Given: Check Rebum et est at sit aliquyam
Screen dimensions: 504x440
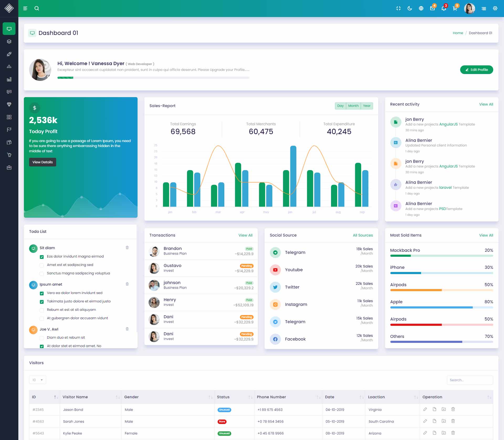Looking at the screenshot, I should (42, 310).
